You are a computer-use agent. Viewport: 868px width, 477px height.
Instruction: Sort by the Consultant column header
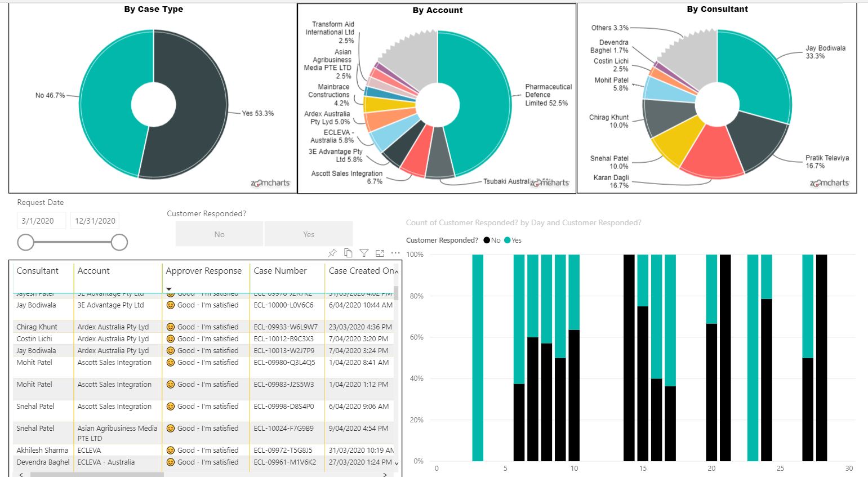37,271
